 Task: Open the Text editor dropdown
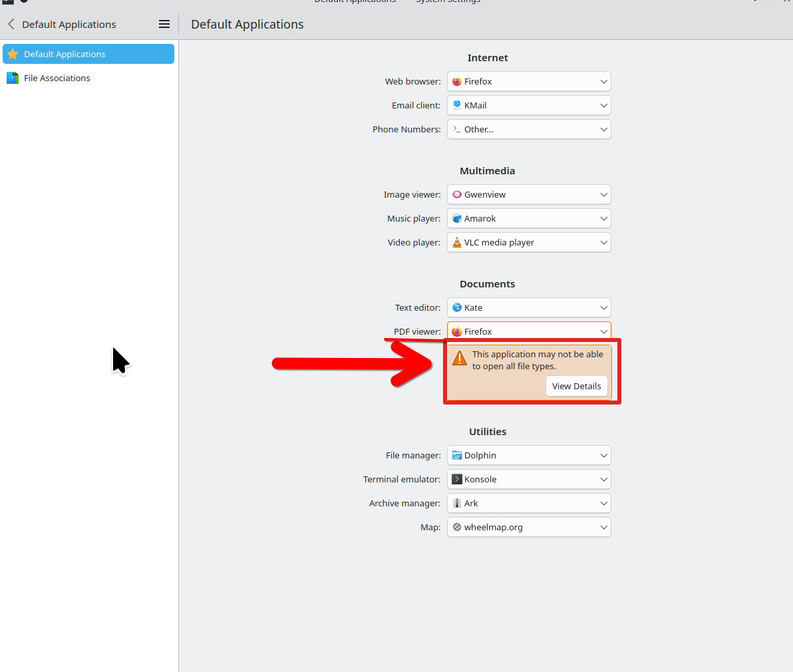click(x=529, y=307)
